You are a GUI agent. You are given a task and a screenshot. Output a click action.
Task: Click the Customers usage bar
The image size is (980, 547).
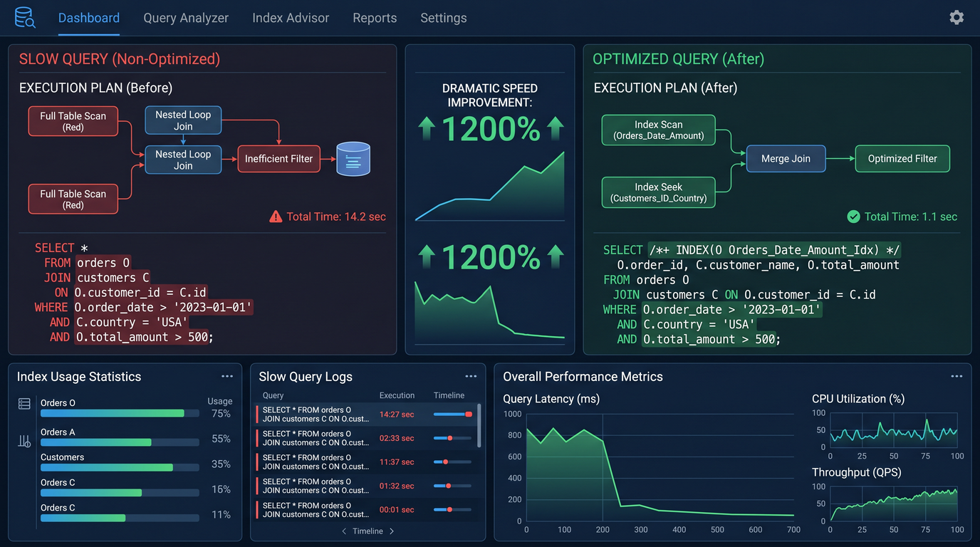[x=120, y=467]
